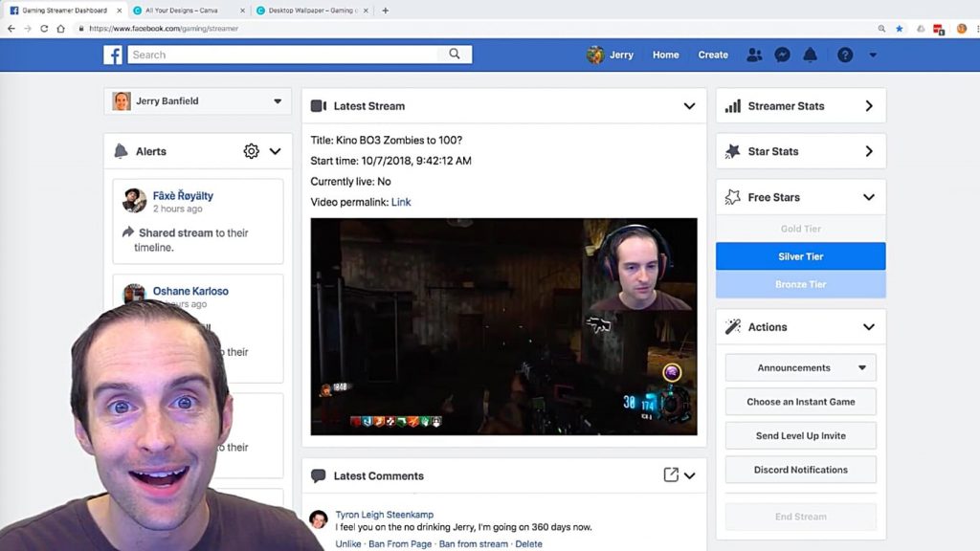
Task: Click the End Stream button
Action: pos(801,517)
